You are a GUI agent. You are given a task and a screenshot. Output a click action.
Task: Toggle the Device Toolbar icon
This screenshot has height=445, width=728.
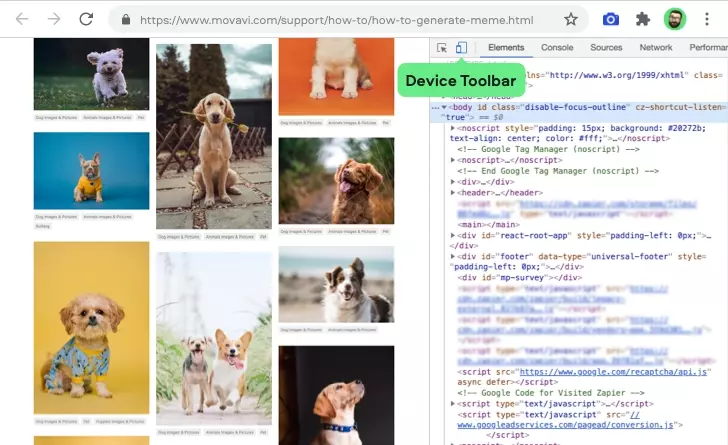pos(461,47)
